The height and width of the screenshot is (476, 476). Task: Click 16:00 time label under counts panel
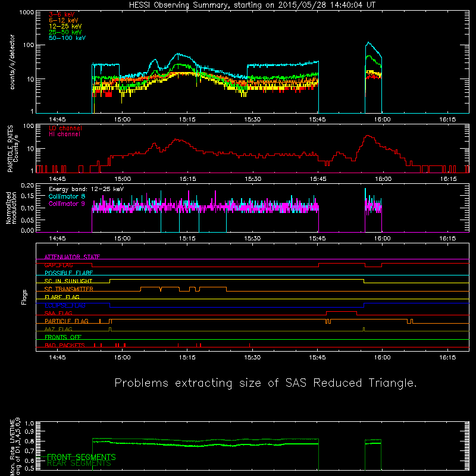(382, 120)
